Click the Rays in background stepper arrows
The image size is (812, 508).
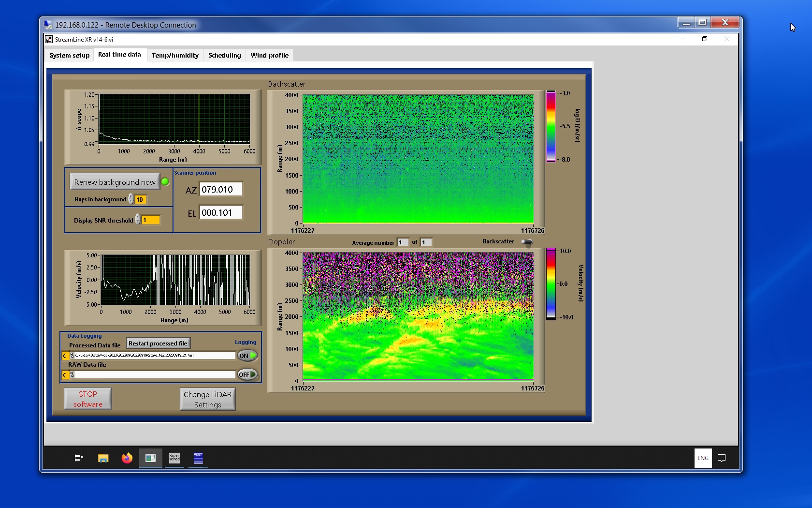[x=131, y=199]
